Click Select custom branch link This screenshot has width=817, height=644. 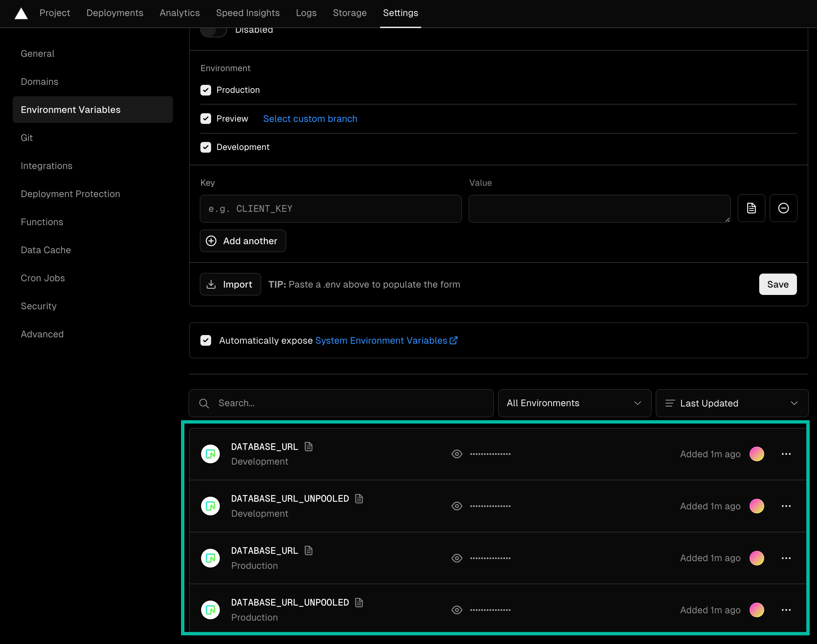[x=310, y=119]
